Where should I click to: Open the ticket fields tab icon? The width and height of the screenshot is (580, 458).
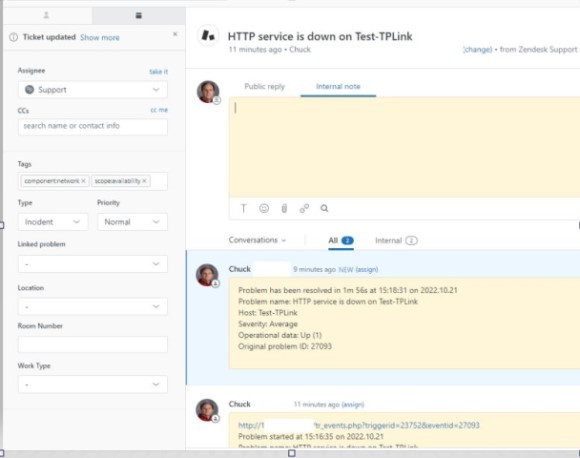coord(139,15)
